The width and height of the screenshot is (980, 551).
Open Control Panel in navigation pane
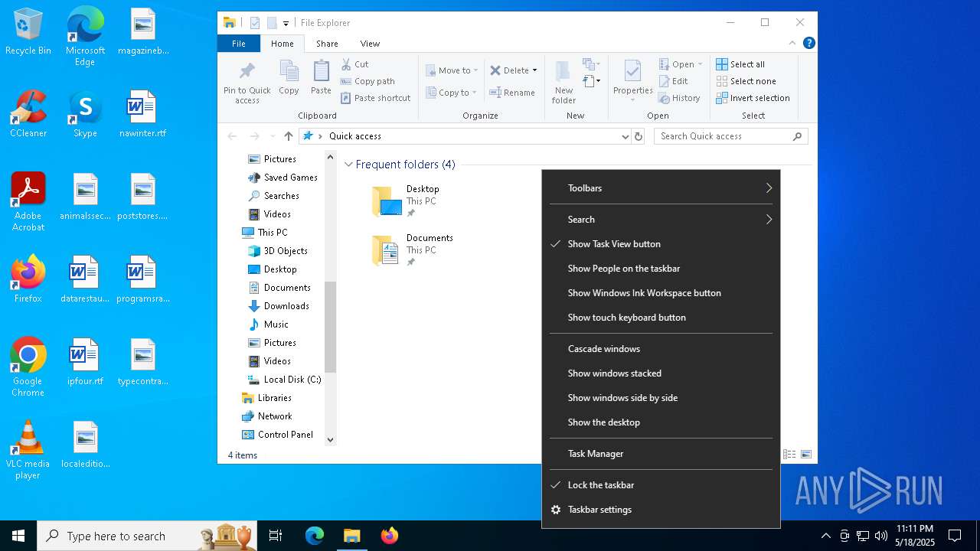(x=285, y=435)
